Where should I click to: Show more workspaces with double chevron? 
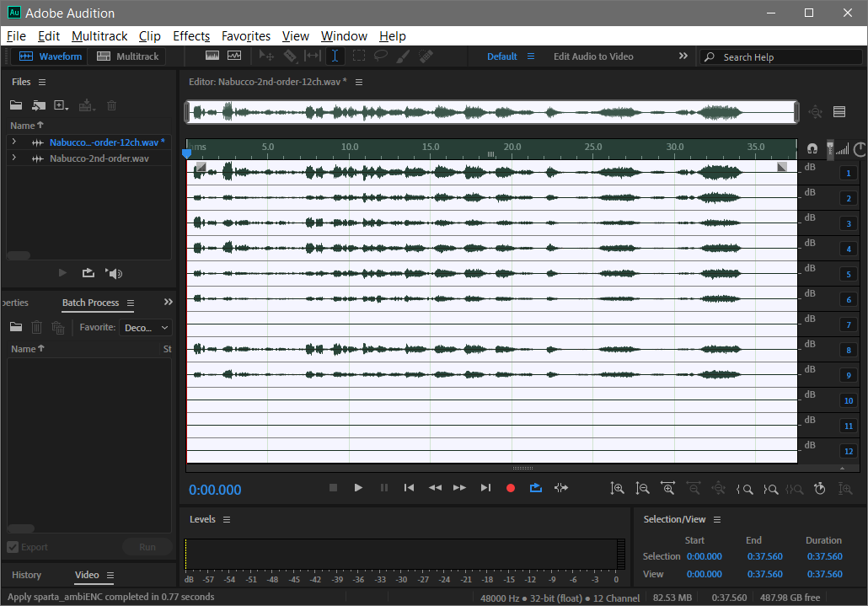[683, 56]
